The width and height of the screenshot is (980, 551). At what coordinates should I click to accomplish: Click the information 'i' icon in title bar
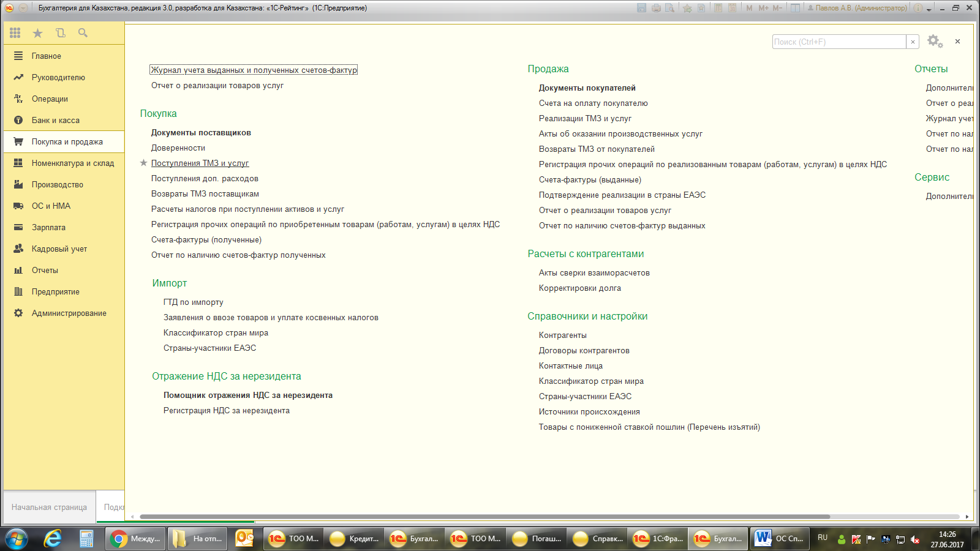(x=918, y=8)
